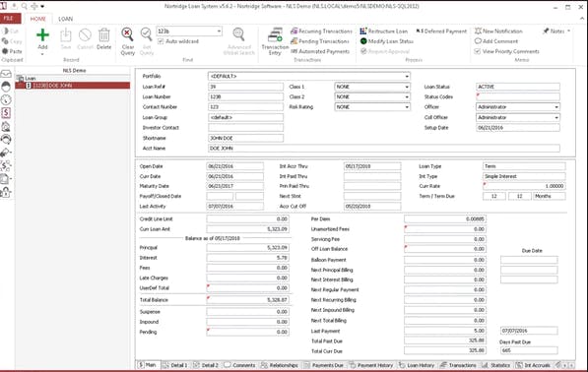Toggle View Priority Comments checkbox
Viewport: 588px width, 372px height.
coord(478,51)
